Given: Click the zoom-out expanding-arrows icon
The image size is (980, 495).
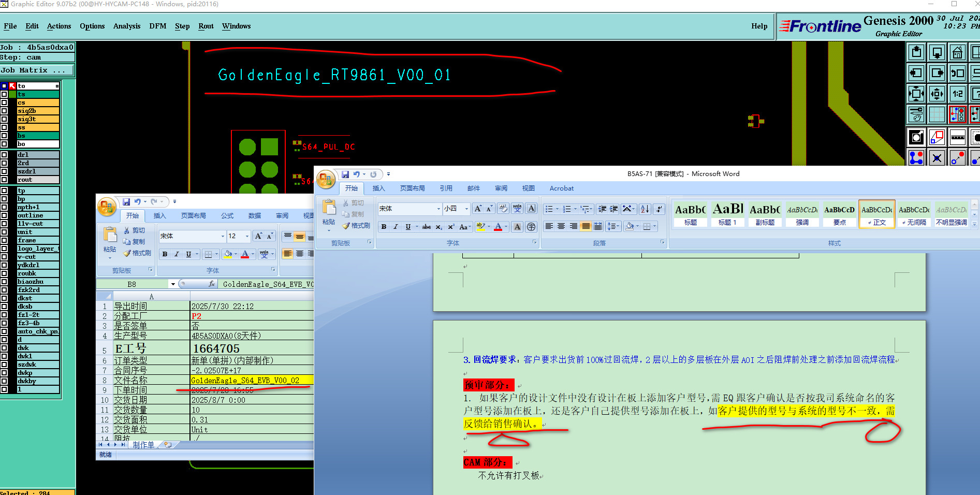Looking at the screenshot, I should point(937,93).
